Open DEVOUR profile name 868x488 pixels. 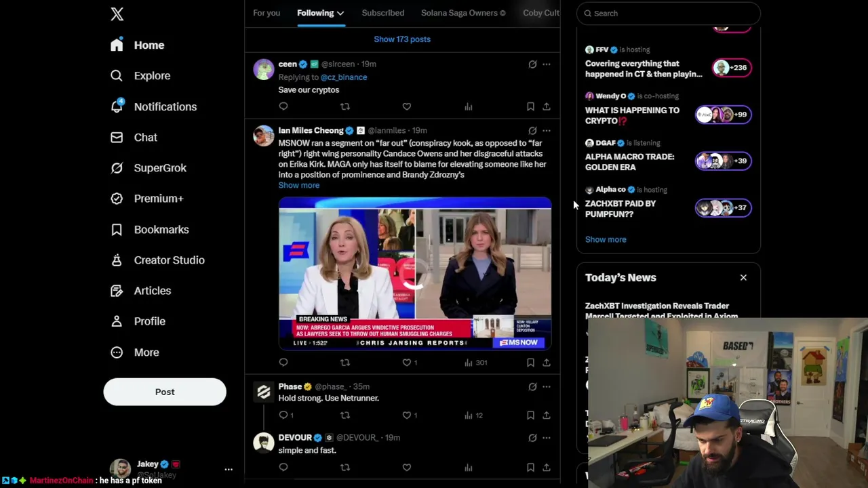point(295,438)
